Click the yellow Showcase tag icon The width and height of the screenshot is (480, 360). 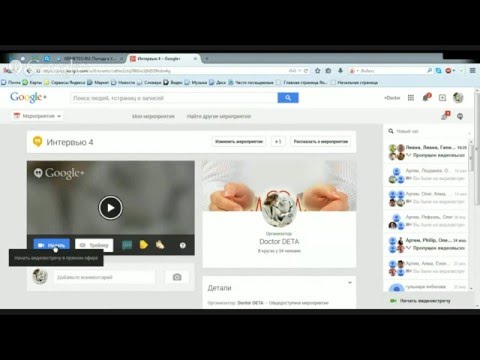coord(144,245)
